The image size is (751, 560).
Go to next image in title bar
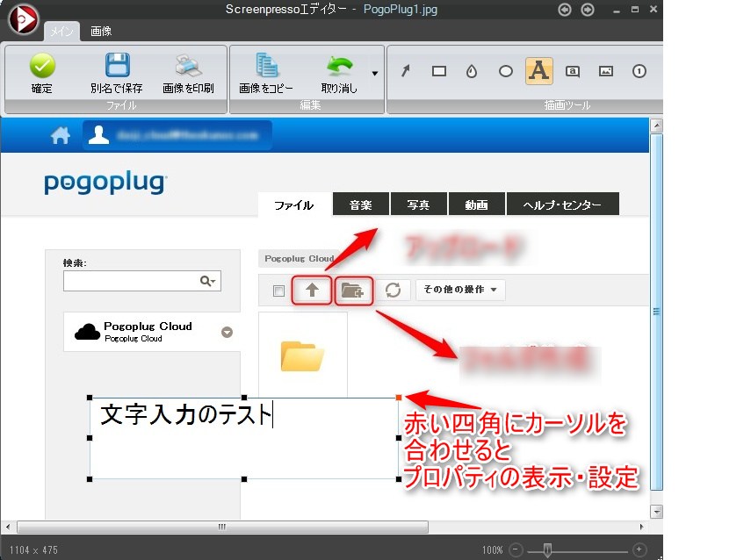pos(588,10)
